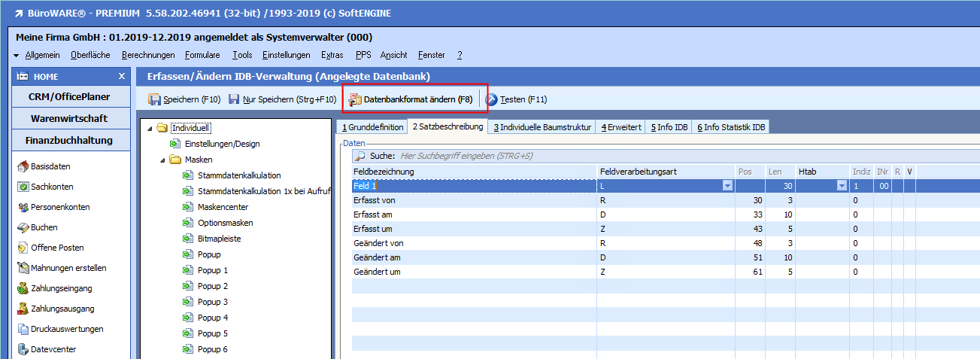The image size is (980, 359).
Task: Open Sachkonten in the sidebar
Action: pos(51,187)
